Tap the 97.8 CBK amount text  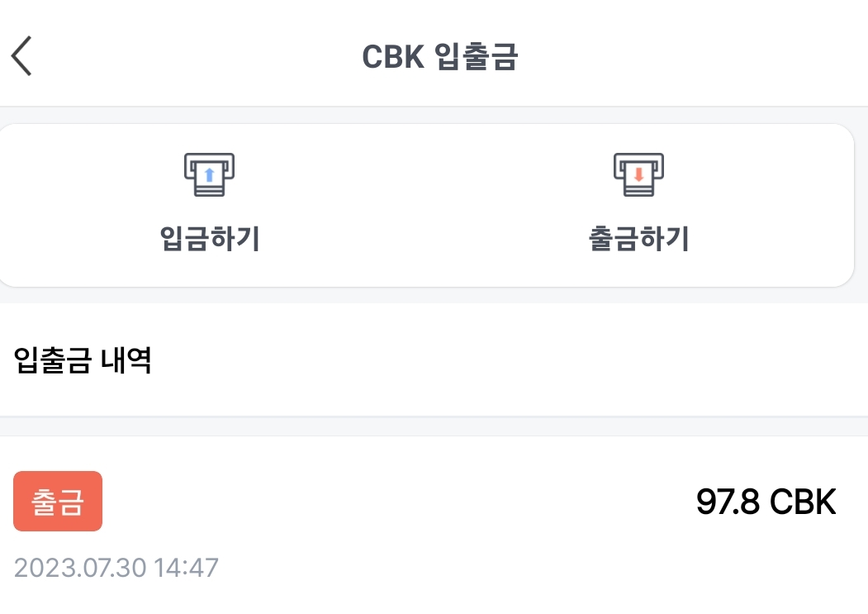click(767, 501)
